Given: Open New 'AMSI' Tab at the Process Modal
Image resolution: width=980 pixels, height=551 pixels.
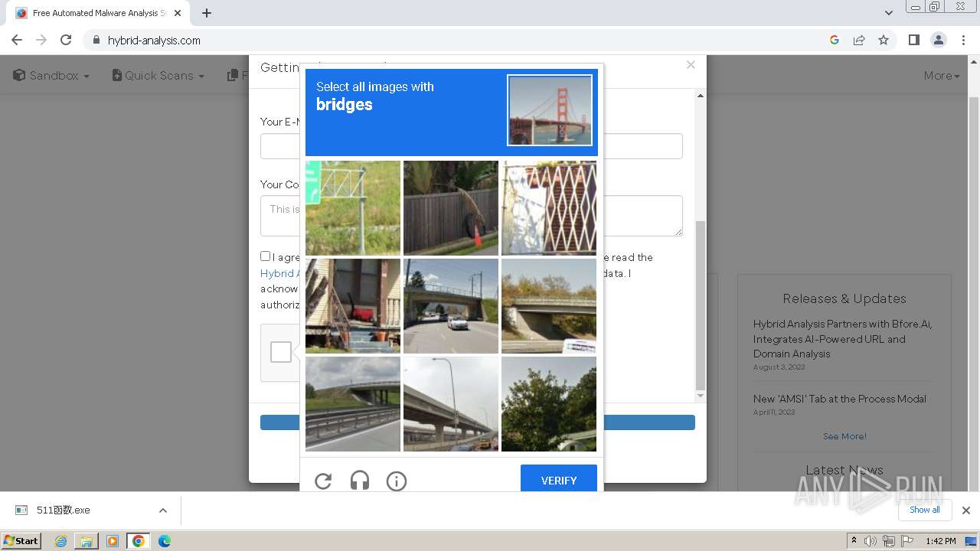Looking at the screenshot, I should pos(839,399).
